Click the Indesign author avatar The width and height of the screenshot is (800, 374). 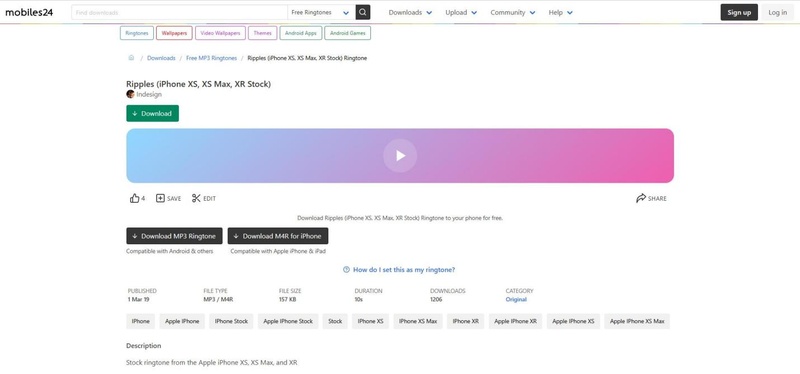tap(130, 94)
